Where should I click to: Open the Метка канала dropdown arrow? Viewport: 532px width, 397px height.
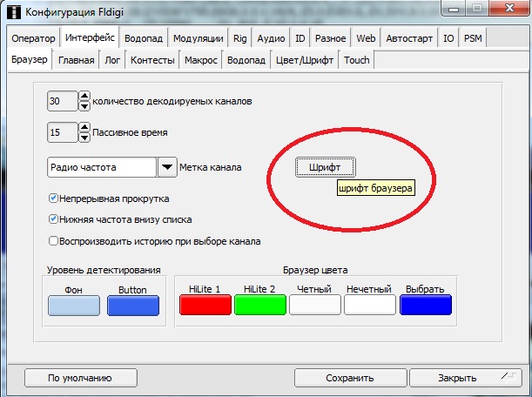point(167,167)
